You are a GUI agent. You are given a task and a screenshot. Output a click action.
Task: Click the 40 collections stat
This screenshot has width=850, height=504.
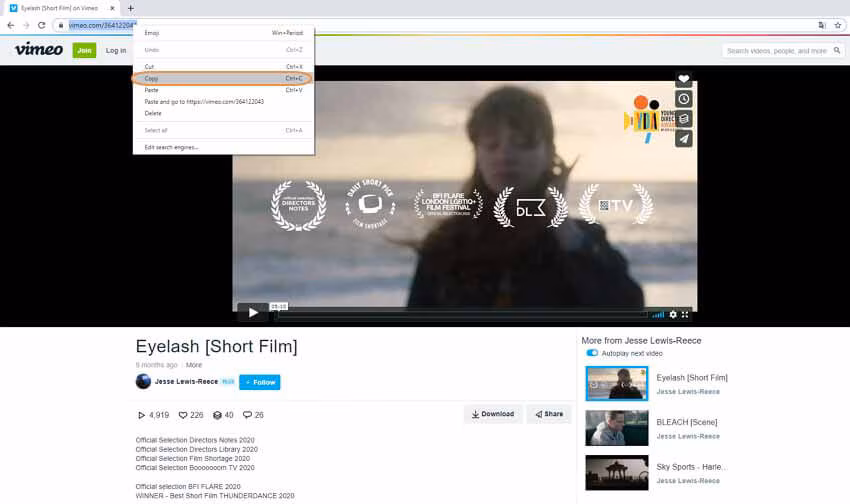point(223,415)
